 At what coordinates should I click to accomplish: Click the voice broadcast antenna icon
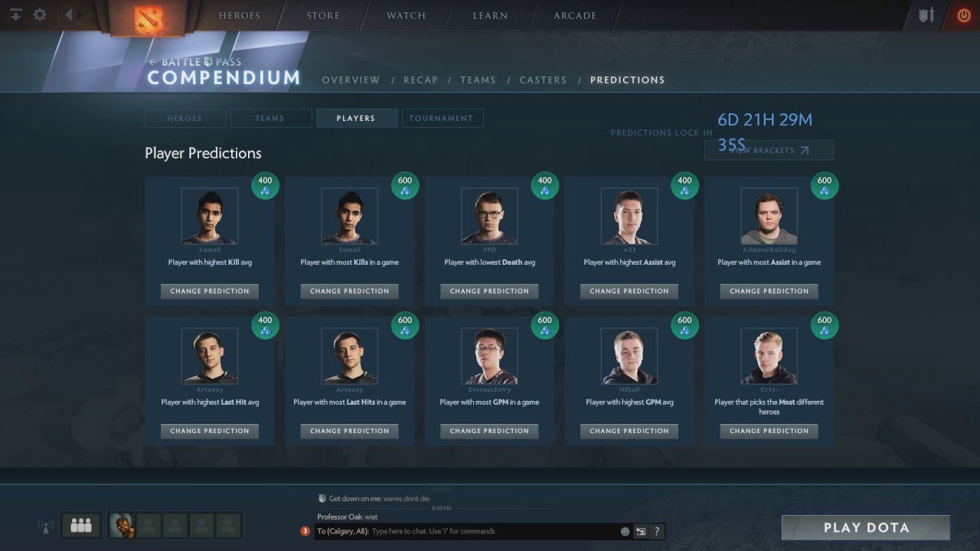(44, 527)
